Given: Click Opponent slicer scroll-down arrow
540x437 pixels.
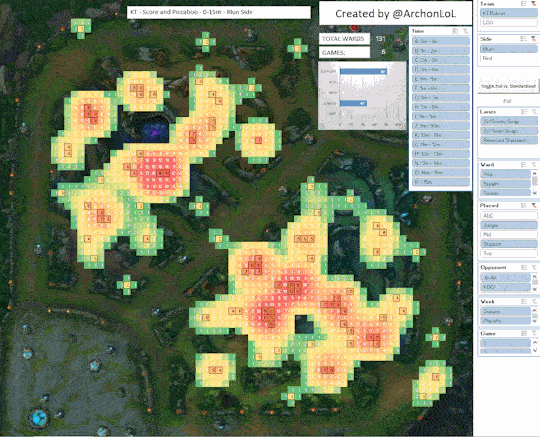Looking at the screenshot, I should 534,289.
